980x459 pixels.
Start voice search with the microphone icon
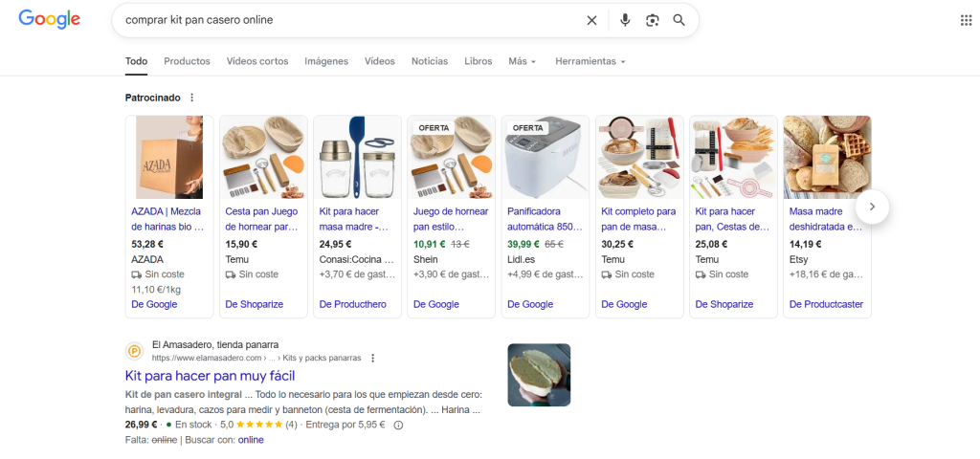tap(625, 20)
